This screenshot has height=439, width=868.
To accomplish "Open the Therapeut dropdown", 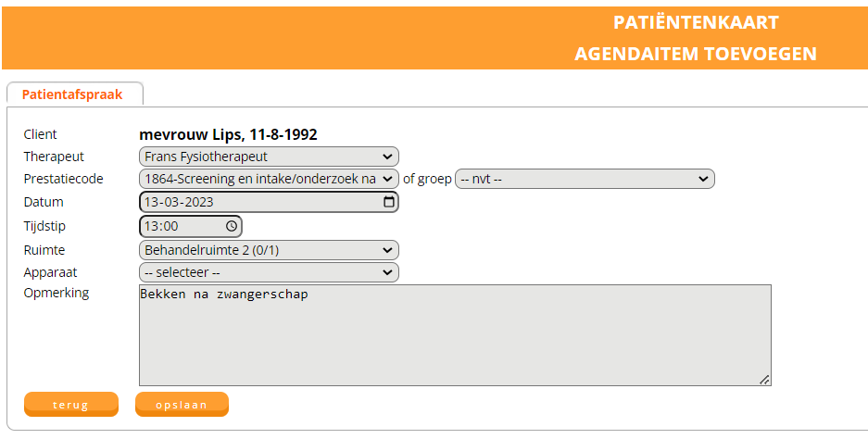I will tap(269, 157).
